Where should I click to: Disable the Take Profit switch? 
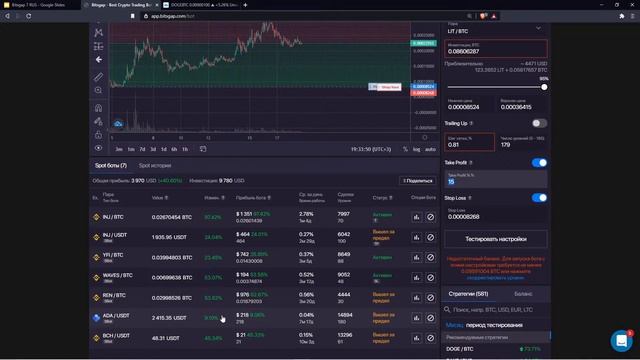pos(539,163)
